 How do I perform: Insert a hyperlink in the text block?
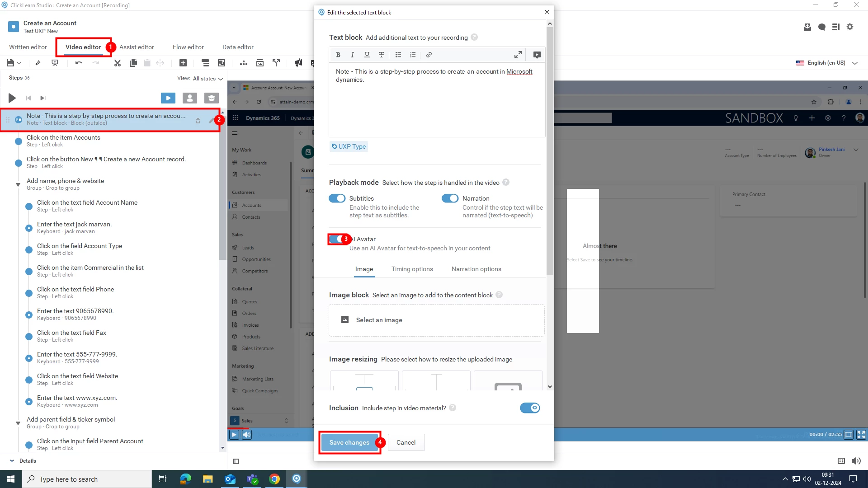coord(429,55)
